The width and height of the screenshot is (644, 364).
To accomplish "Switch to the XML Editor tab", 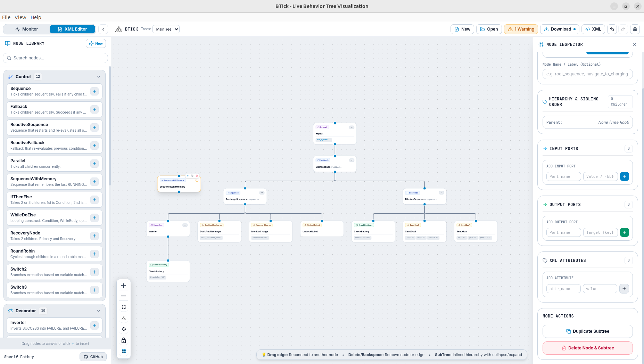I will click(72, 29).
